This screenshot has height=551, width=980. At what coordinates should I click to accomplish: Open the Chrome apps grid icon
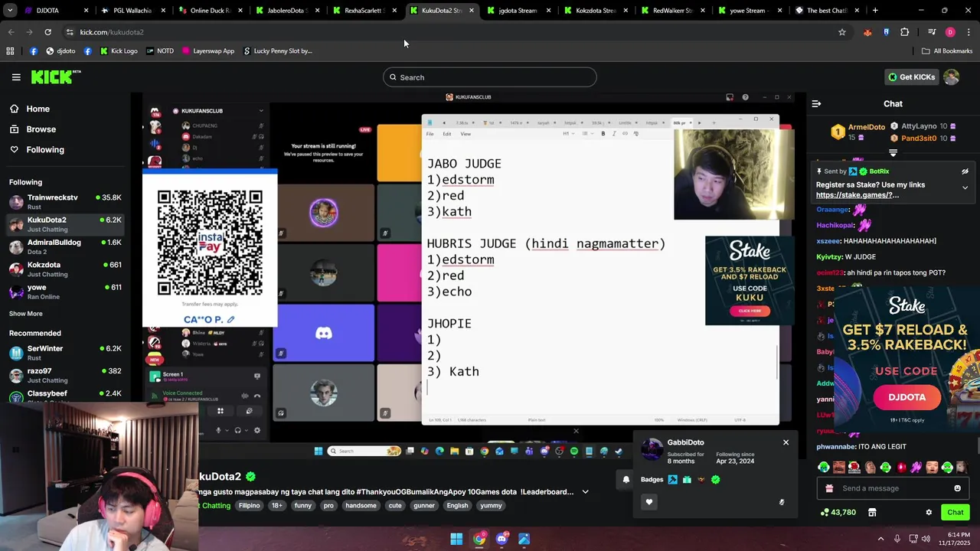10,51
